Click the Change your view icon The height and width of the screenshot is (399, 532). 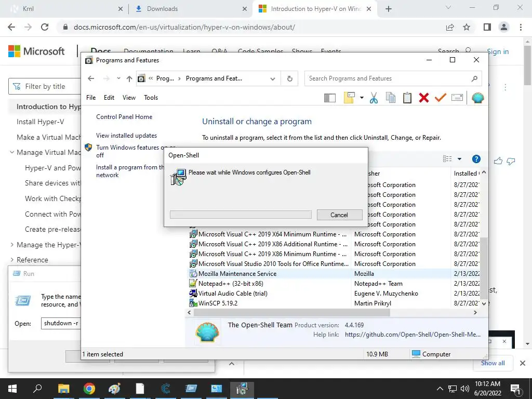click(x=447, y=159)
